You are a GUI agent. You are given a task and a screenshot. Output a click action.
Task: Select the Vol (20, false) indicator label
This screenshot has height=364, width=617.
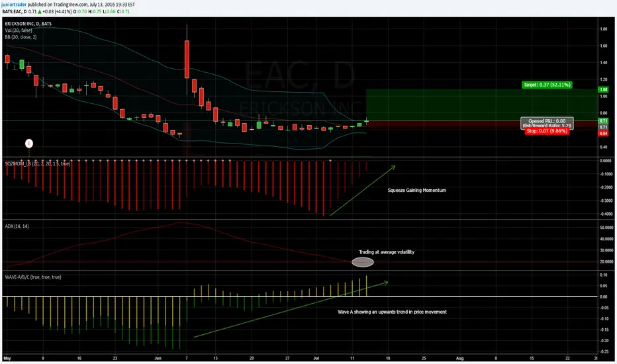[19, 30]
